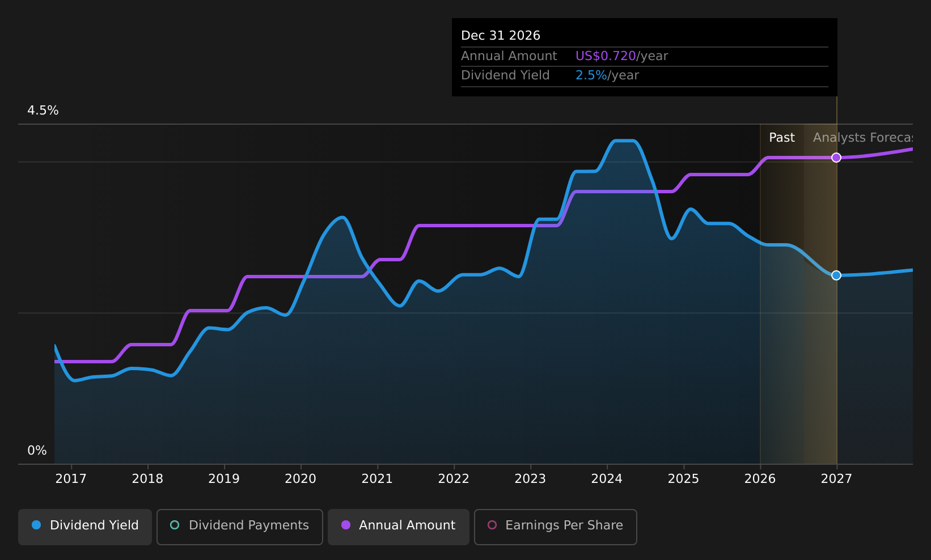The image size is (931, 560).
Task: Toggle the Dividend Yield legend series
Action: click(85, 527)
